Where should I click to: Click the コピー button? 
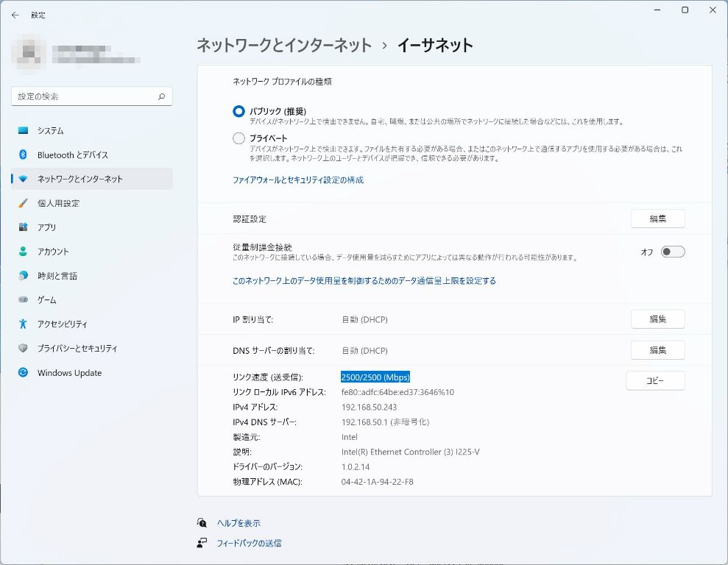pyautogui.click(x=655, y=381)
